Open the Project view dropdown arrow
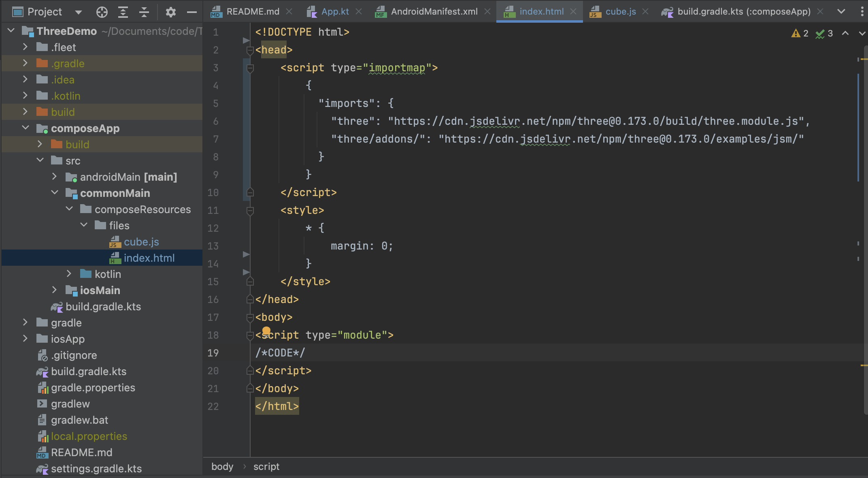 [79, 12]
